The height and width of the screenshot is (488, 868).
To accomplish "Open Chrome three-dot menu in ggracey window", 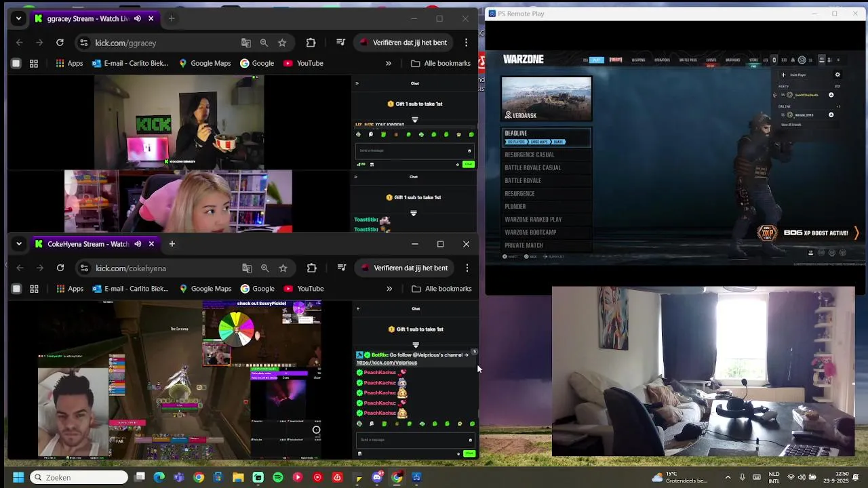I will click(466, 43).
